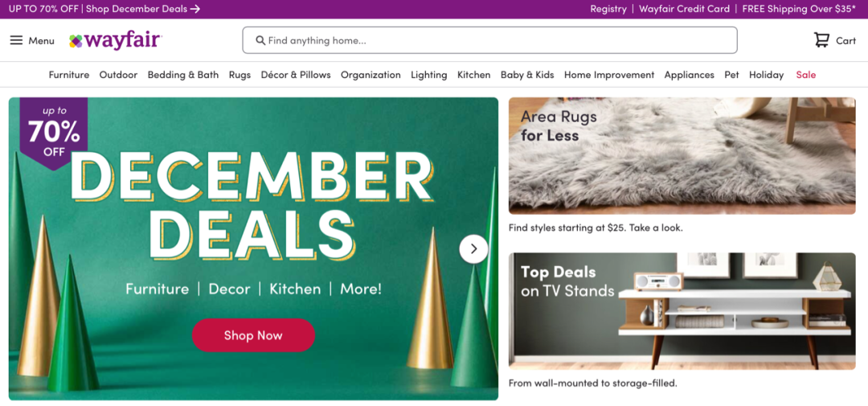This screenshot has width=868, height=406.
Task: Open the Area Rugs for Less image
Action: pos(682,156)
